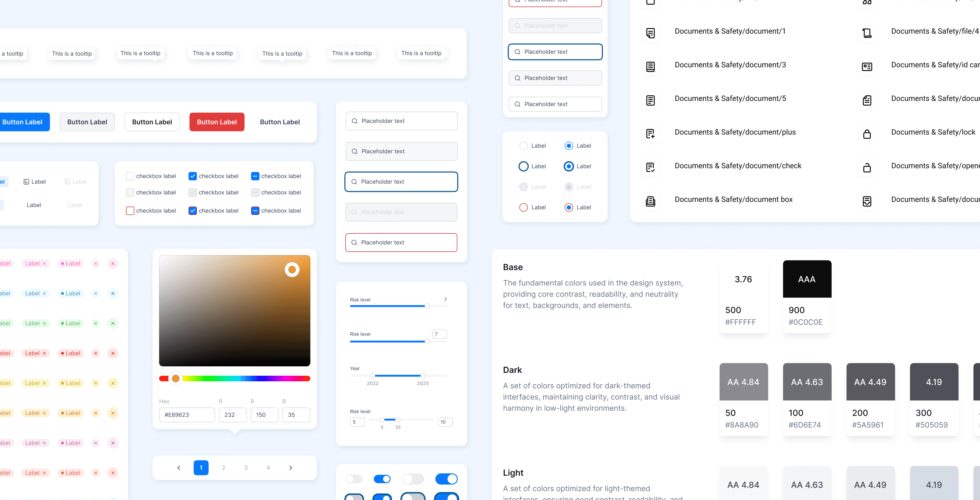Click the magnifier icon in the red-bordered search field
This screenshot has width=980, height=500.
(x=354, y=243)
